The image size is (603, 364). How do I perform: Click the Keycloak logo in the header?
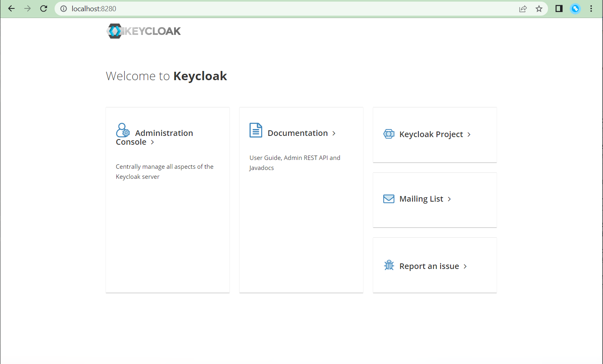(x=144, y=31)
